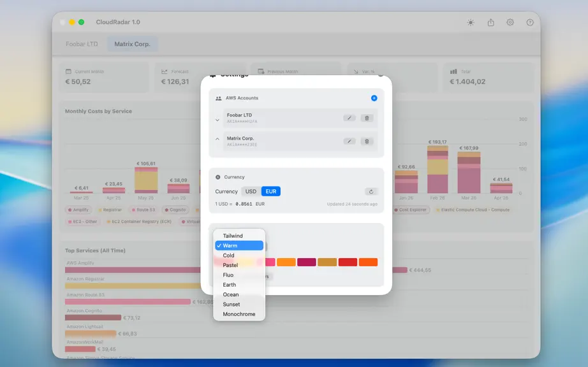
Task: Toggle the Amplify legend chip
Action: click(x=78, y=210)
